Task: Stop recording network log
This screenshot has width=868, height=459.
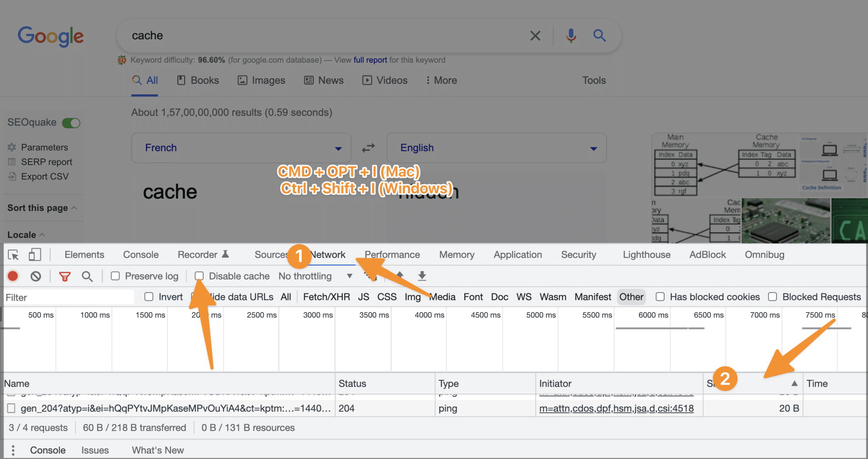Action: click(12, 276)
